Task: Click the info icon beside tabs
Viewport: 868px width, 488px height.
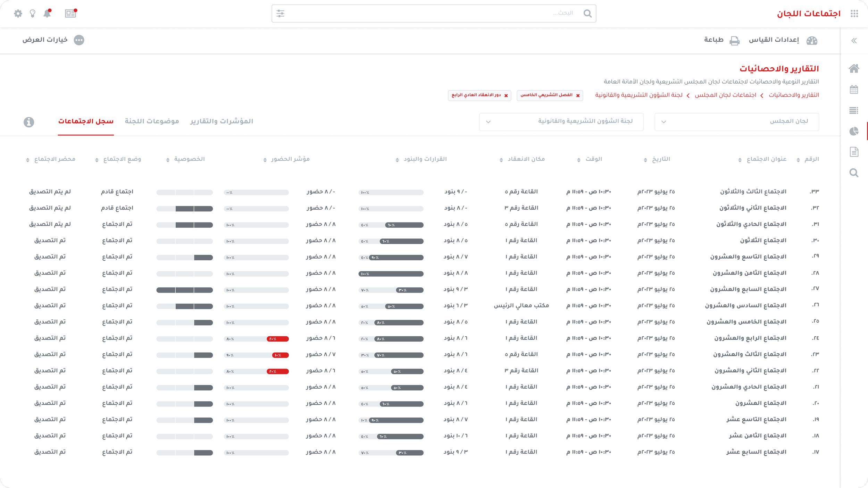Action: [x=29, y=122]
